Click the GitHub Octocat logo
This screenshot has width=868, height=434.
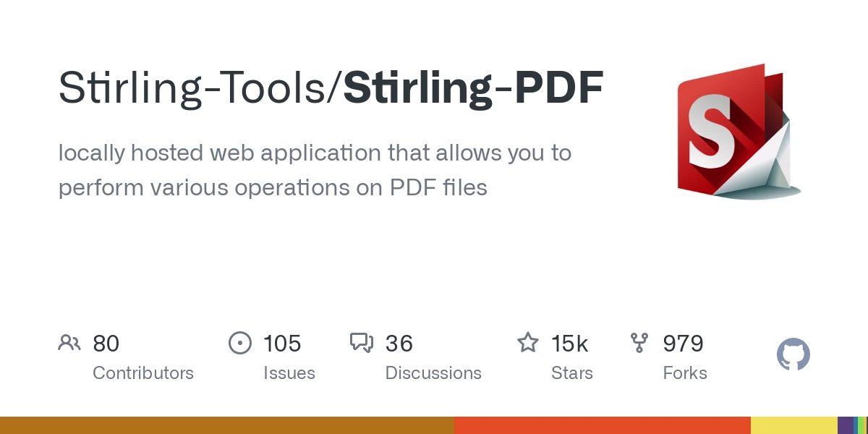[x=793, y=354]
